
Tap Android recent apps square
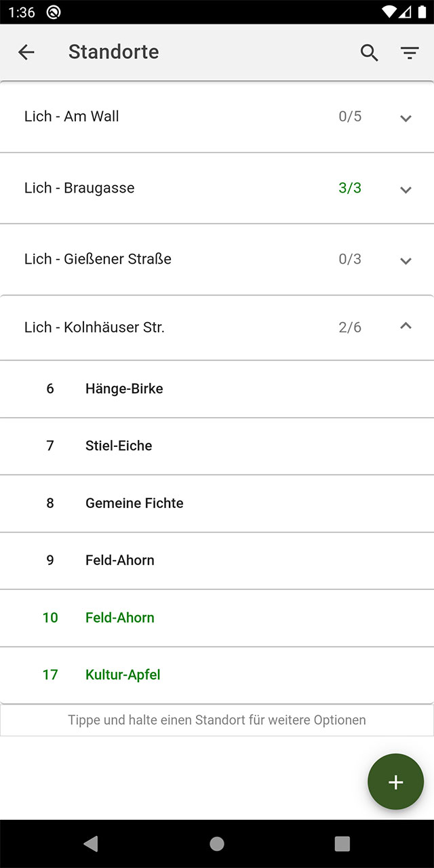(x=342, y=844)
